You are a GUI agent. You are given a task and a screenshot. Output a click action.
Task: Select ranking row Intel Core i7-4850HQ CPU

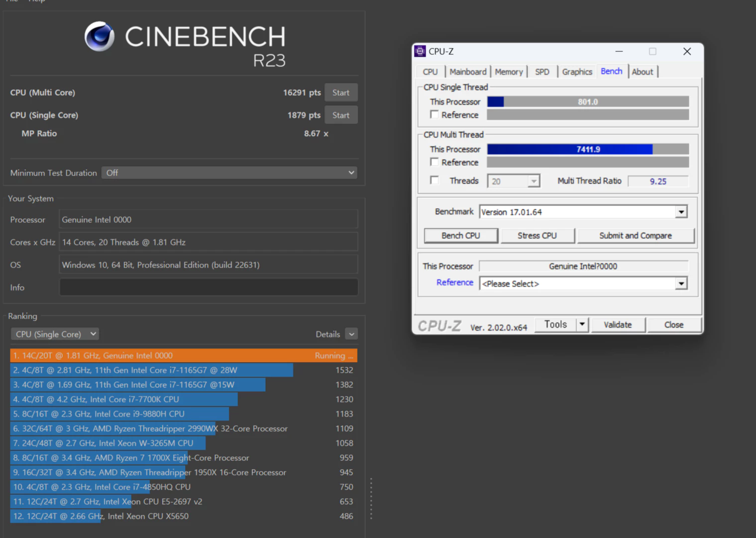pos(184,487)
